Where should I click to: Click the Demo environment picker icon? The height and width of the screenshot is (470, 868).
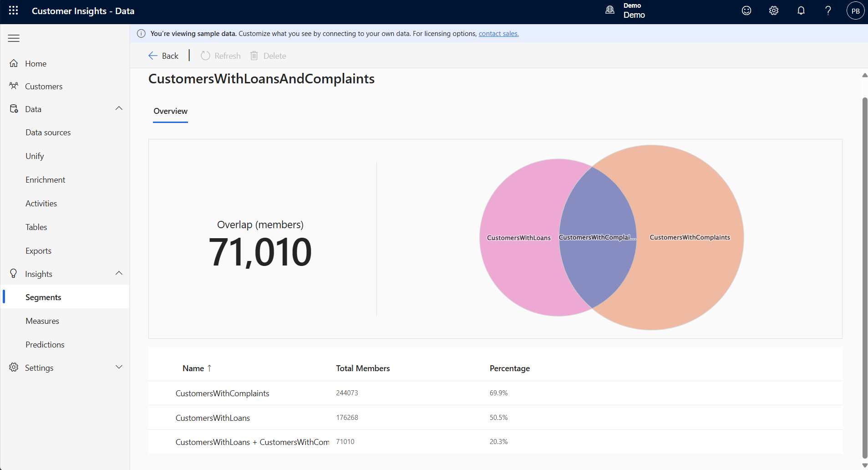(610, 10)
